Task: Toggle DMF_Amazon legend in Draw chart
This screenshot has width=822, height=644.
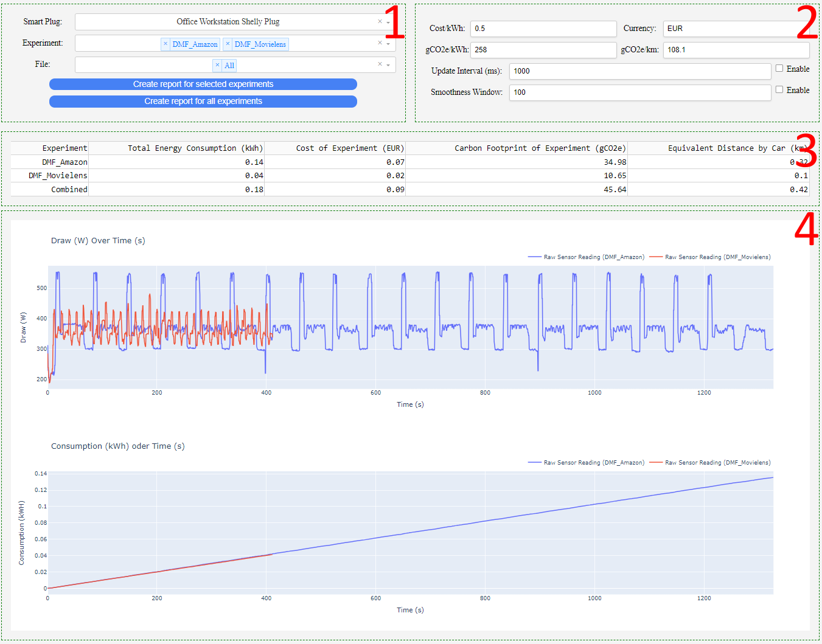Action: pos(587,257)
